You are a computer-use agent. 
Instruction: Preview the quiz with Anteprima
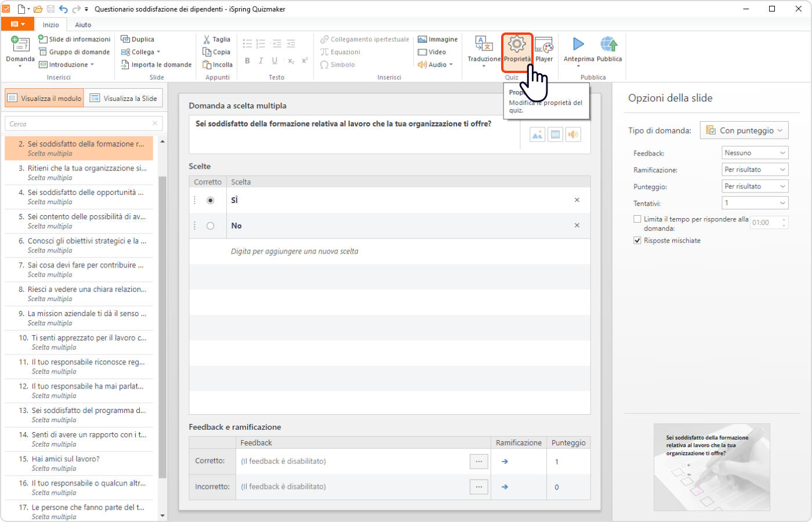(x=579, y=51)
